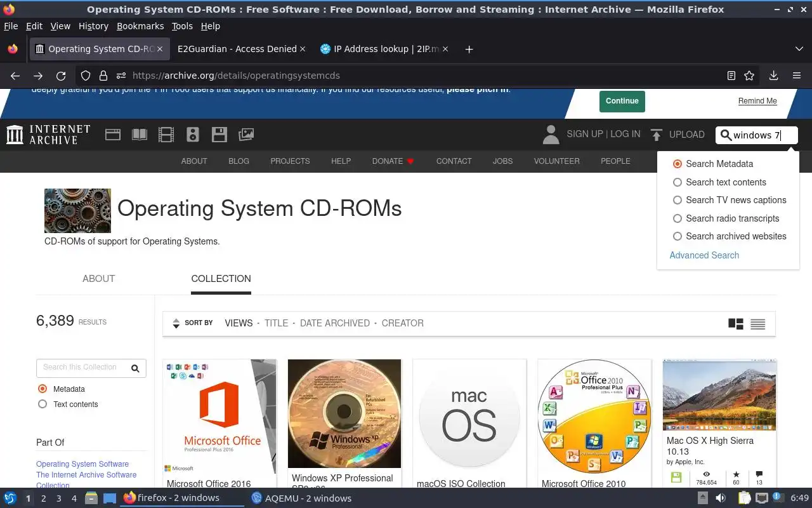Open the Windows XP Professional disc thumbnail
This screenshot has height=508, width=812.
[x=344, y=413]
